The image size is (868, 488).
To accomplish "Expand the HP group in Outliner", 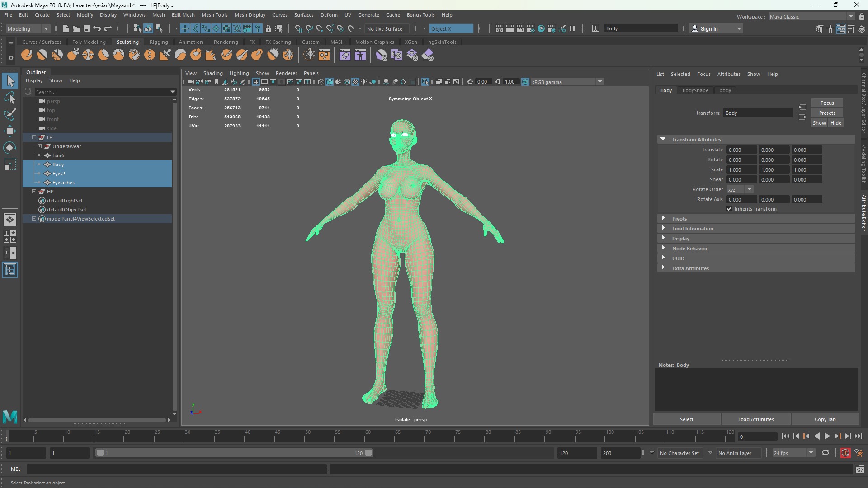I will pos(34,192).
